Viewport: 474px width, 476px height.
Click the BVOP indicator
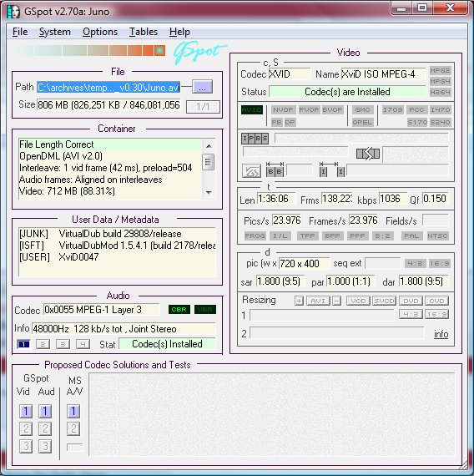pos(332,109)
